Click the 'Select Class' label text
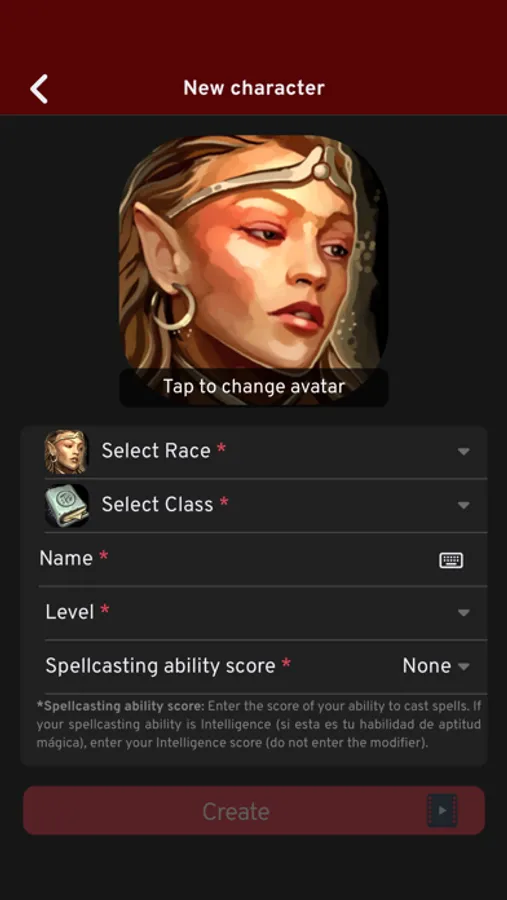The height and width of the screenshot is (900, 507). [157, 505]
